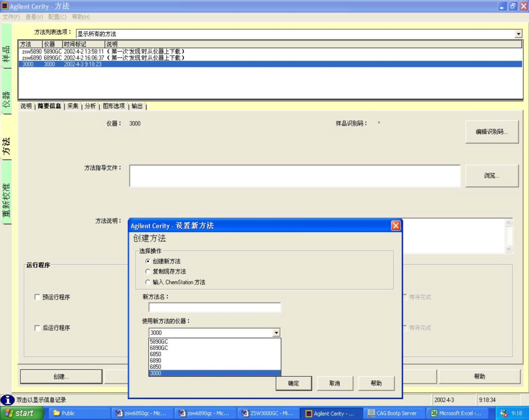Click the 2002-4-3 date in status bar
The image size is (529, 420).
tap(444, 400)
